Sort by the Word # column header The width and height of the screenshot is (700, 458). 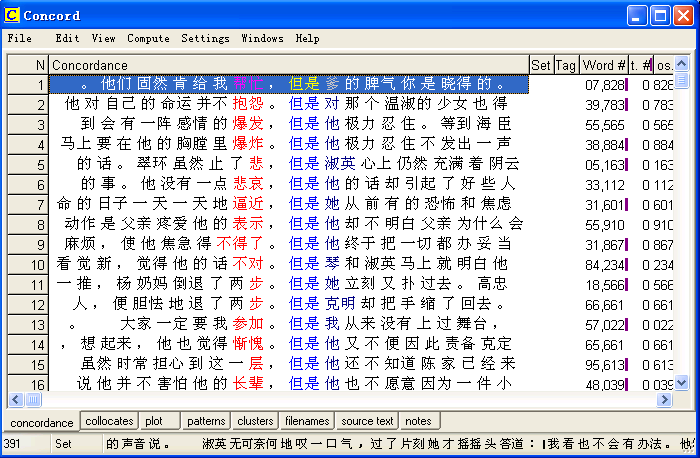[604, 65]
